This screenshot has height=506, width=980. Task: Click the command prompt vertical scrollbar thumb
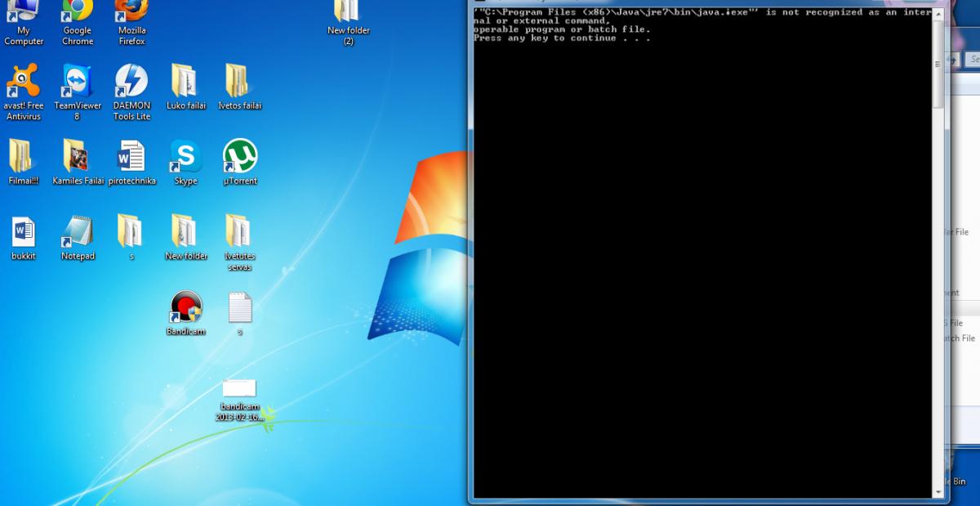pos(938,61)
